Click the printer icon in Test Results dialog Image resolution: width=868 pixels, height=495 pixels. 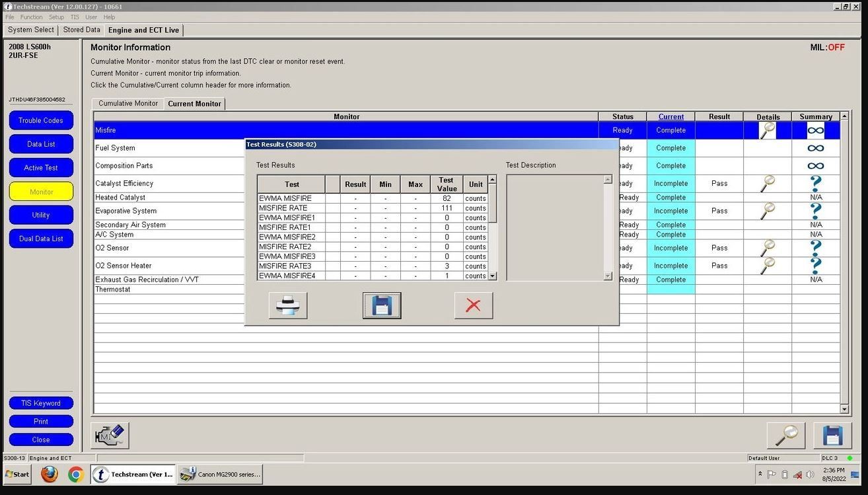click(x=288, y=305)
